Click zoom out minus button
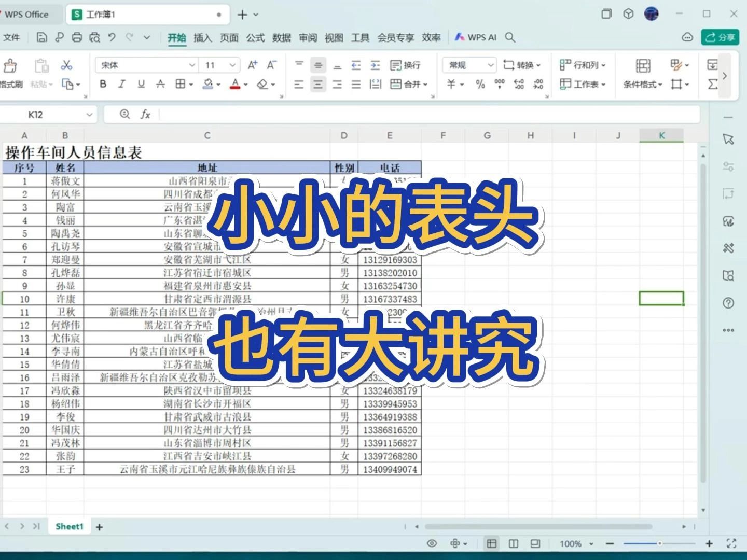Screen dimensions: 747x560 (610, 543)
